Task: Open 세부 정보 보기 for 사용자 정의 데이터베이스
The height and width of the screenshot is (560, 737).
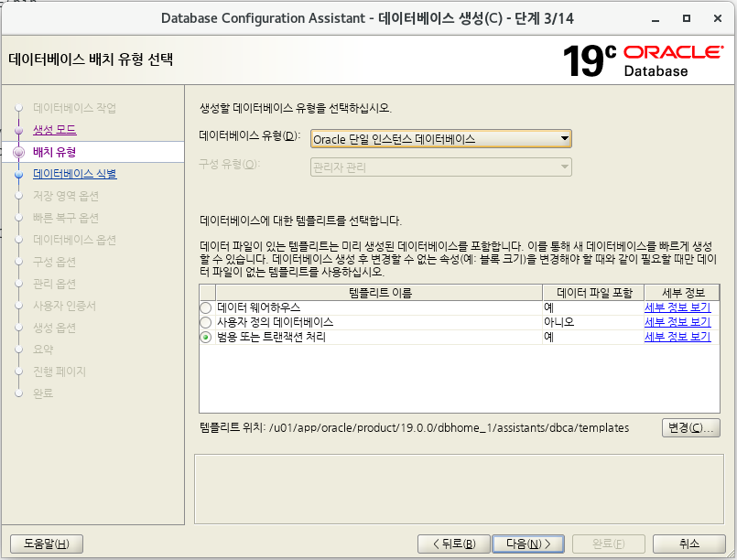Action: pos(677,322)
